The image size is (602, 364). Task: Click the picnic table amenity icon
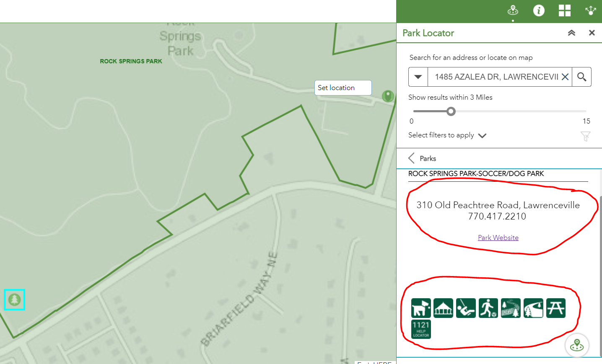point(556,308)
